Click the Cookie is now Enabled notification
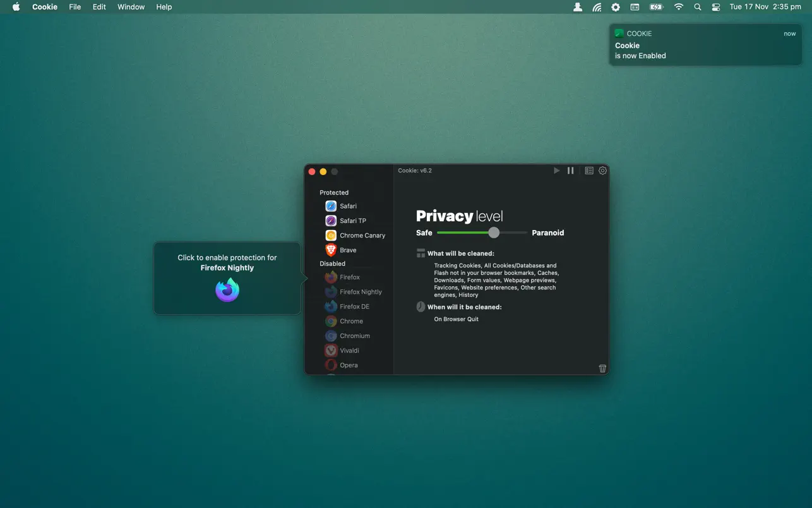Screen dimensions: 812x508 (x=705, y=45)
